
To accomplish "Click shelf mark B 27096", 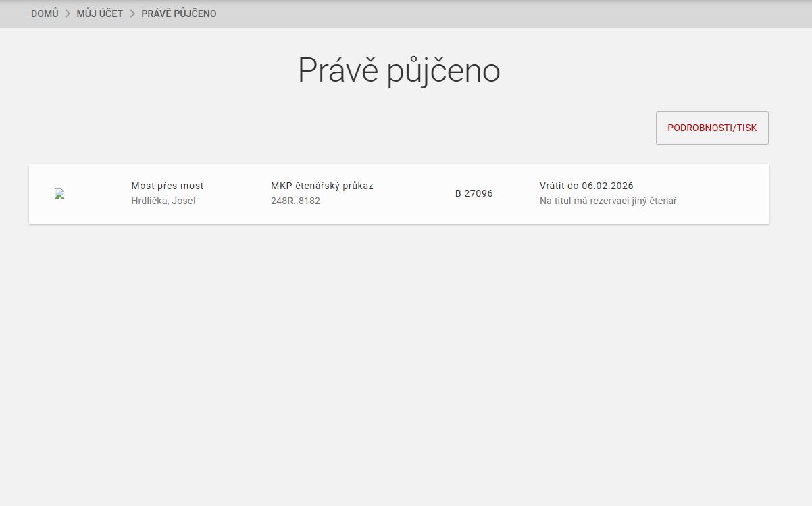I will 474,193.
